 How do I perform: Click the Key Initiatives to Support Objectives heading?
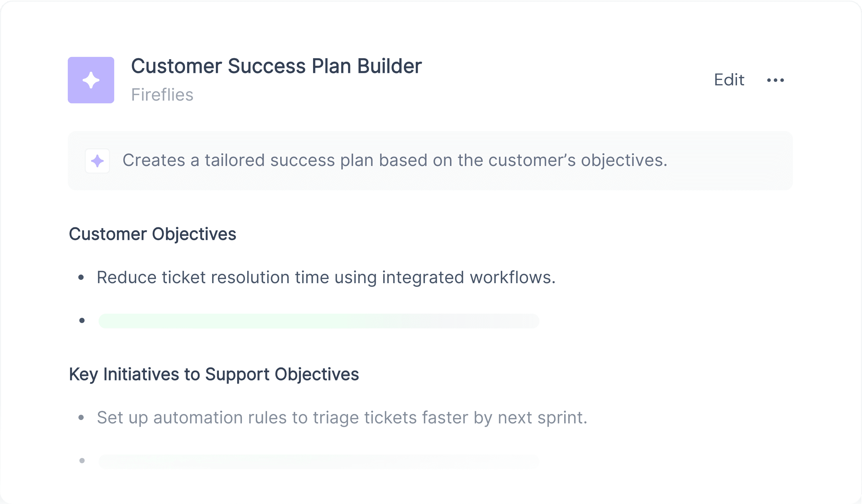tap(214, 374)
